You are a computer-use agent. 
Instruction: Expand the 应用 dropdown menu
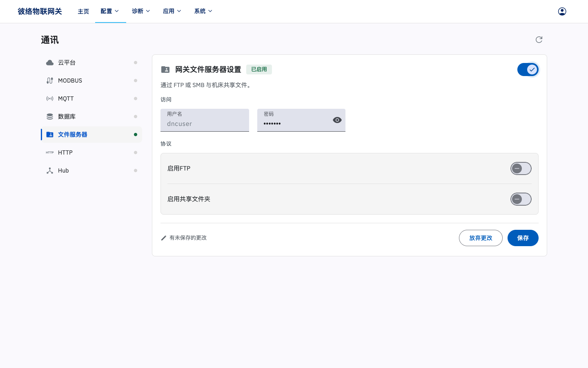click(x=172, y=11)
